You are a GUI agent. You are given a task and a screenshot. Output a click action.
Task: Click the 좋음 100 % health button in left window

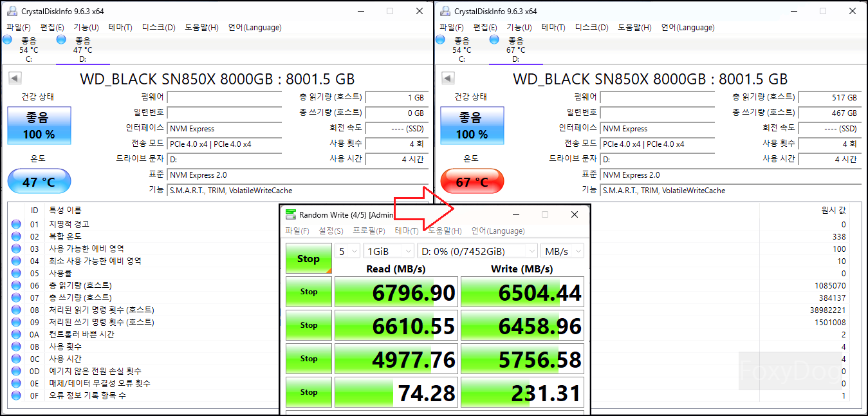tap(39, 126)
